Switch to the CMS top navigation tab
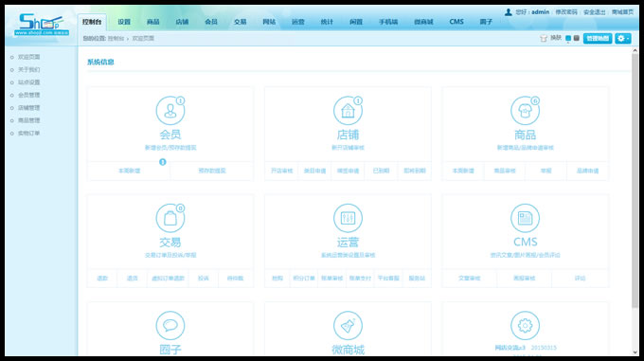 pyautogui.click(x=456, y=22)
